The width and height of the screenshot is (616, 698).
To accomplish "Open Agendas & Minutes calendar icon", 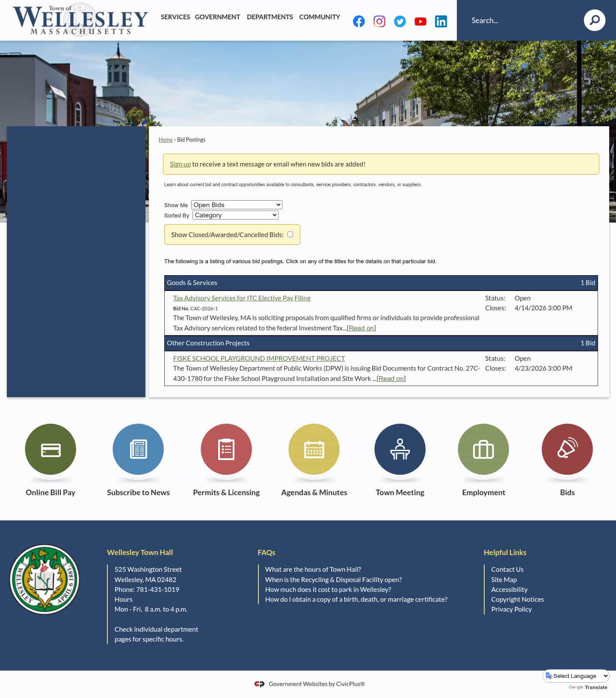I will [314, 449].
